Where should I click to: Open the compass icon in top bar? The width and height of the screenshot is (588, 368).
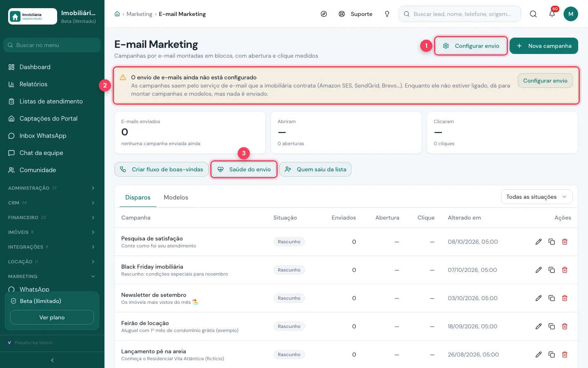[324, 14]
